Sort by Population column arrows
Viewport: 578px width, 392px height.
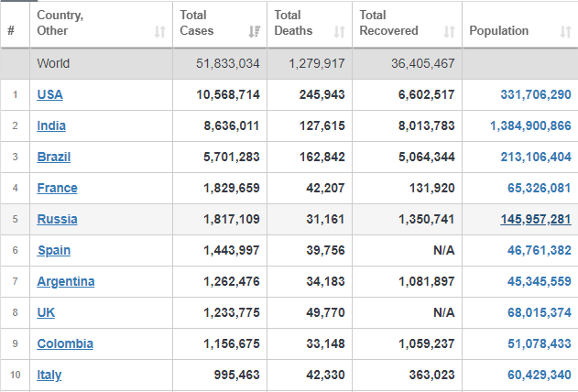pyautogui.click(x=565, y=32)
